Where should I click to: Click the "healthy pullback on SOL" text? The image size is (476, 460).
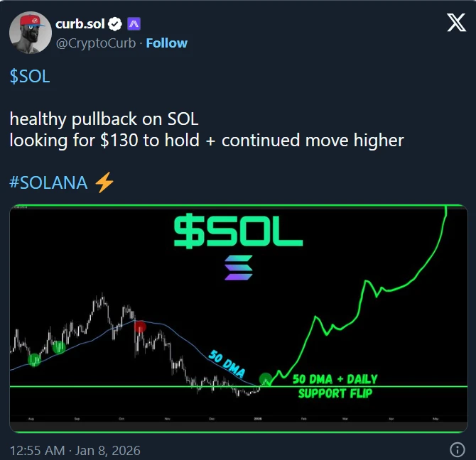click(104, 119)
